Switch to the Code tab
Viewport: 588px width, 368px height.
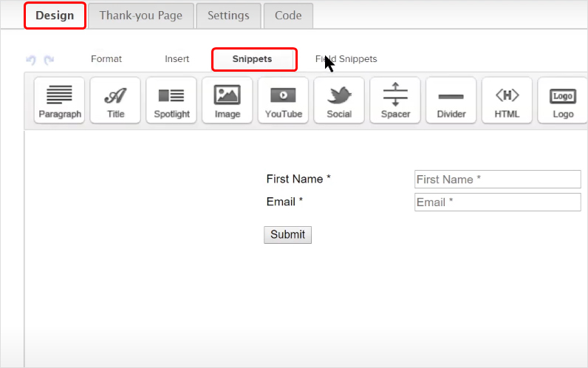point(288,16)
